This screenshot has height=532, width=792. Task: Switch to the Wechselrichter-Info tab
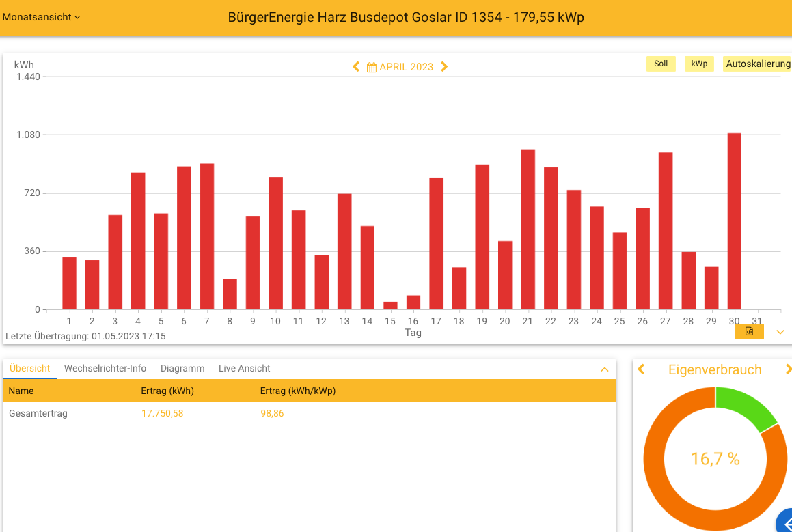coord(105,368)
